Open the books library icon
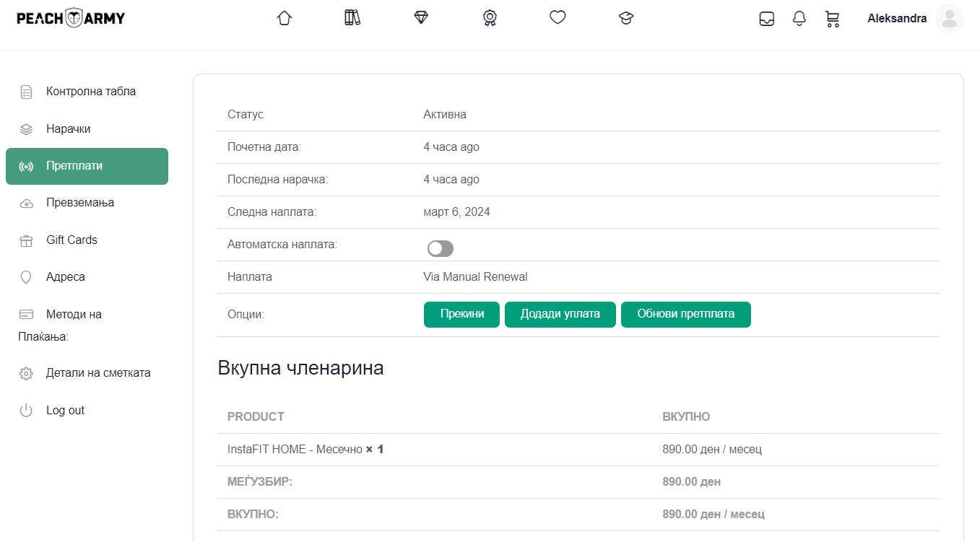 point(352,18)
